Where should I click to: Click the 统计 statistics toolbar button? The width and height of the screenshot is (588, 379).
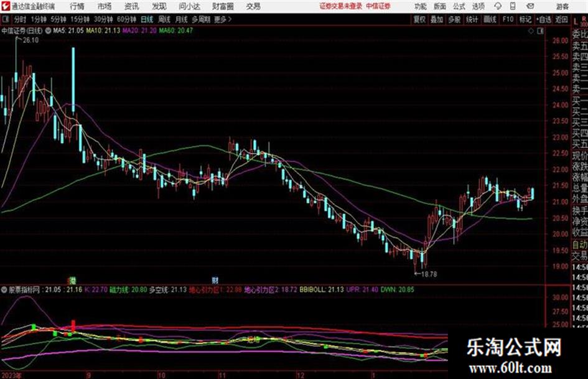(472, 19)
